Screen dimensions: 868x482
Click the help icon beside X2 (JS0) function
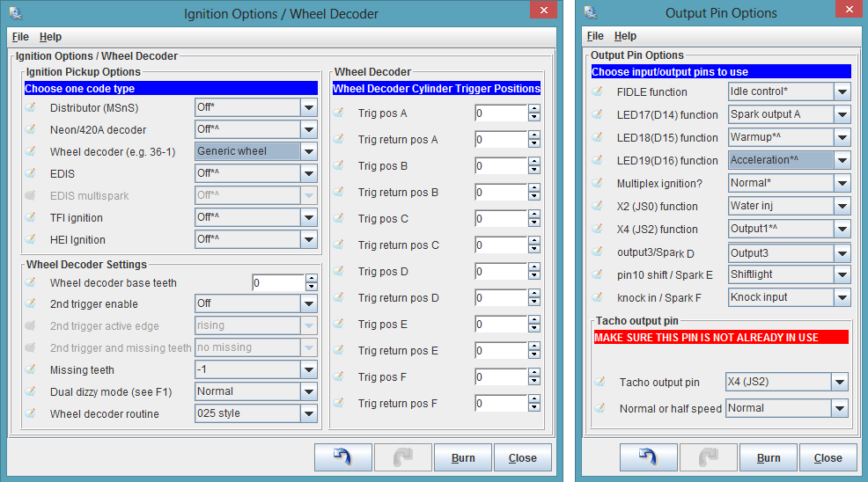pyautogui.click(x=598, y=206)
